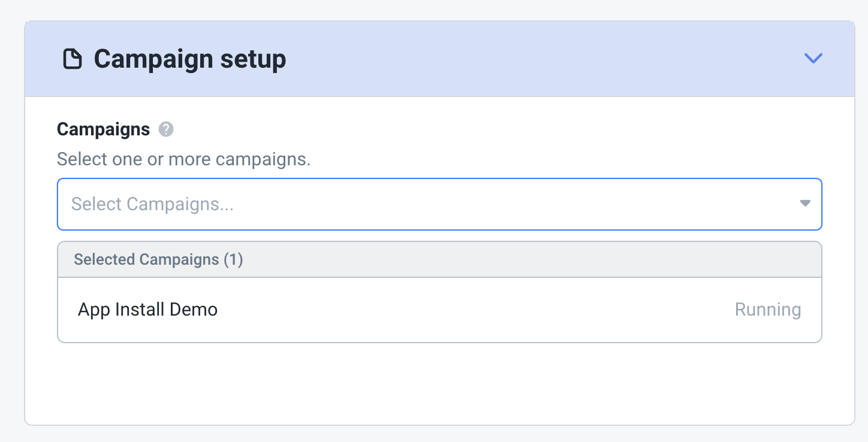Open the Select Campaigns dropdown arrow

click(x=805, y=204)
